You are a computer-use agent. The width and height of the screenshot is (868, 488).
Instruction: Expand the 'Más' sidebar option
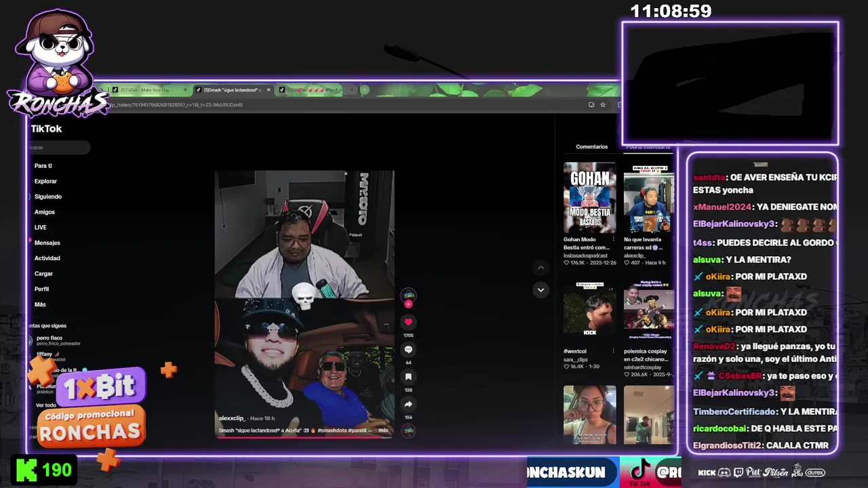40,304
